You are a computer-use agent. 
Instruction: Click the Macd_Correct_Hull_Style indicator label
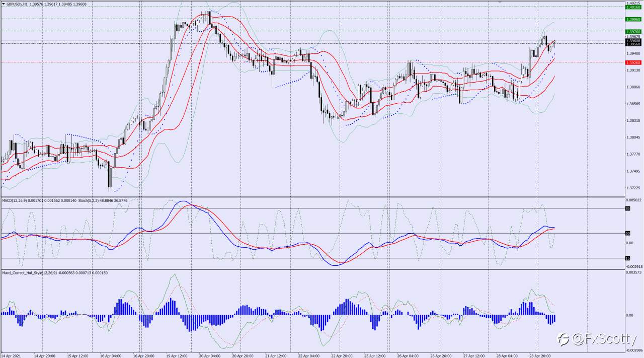[x=29, y=272]
